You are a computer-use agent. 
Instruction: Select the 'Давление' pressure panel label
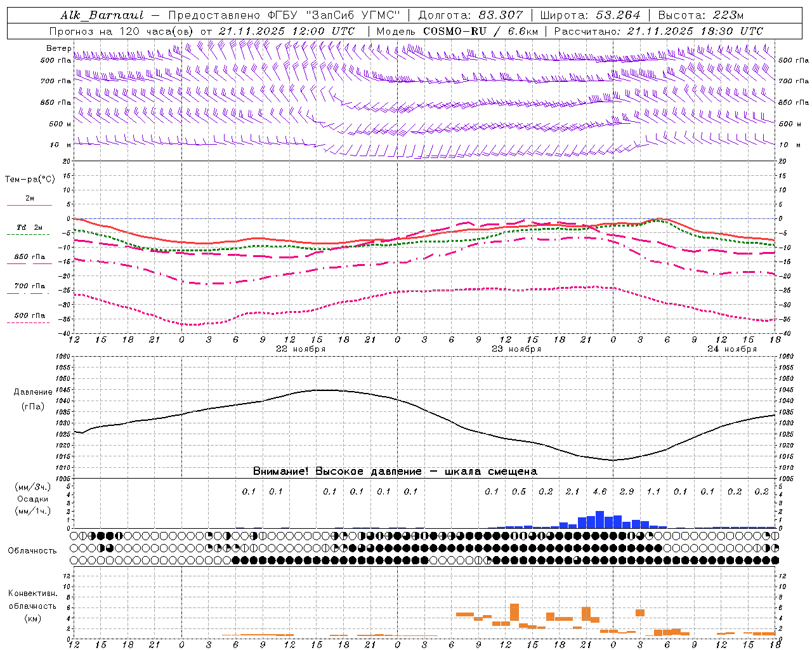pos(33,392)
